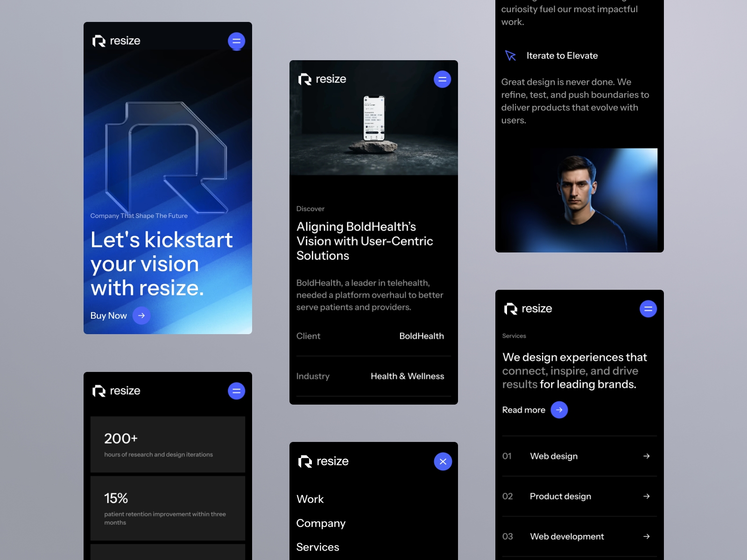This screenshot has height=560, width=747.
Task: Toggle the Services screen menu open
Action: 648,308
